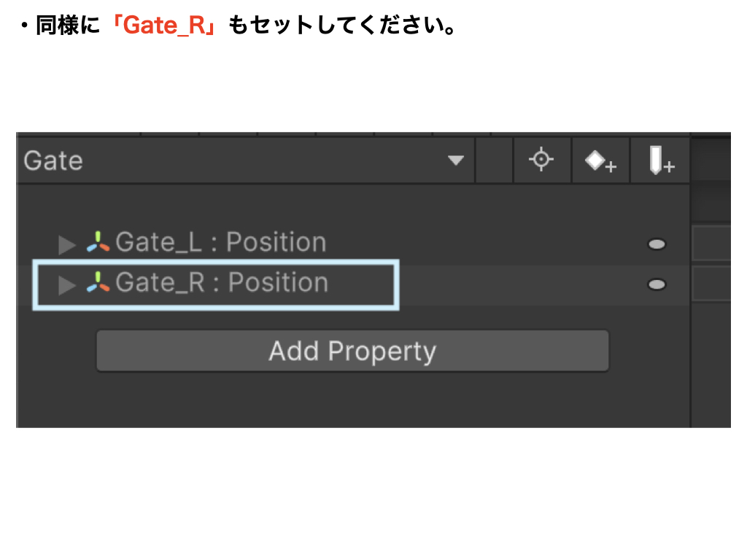Click the dropdown arrow next to Gate
This screenshot has height=560, width=747.
click(x=456, y=160)
